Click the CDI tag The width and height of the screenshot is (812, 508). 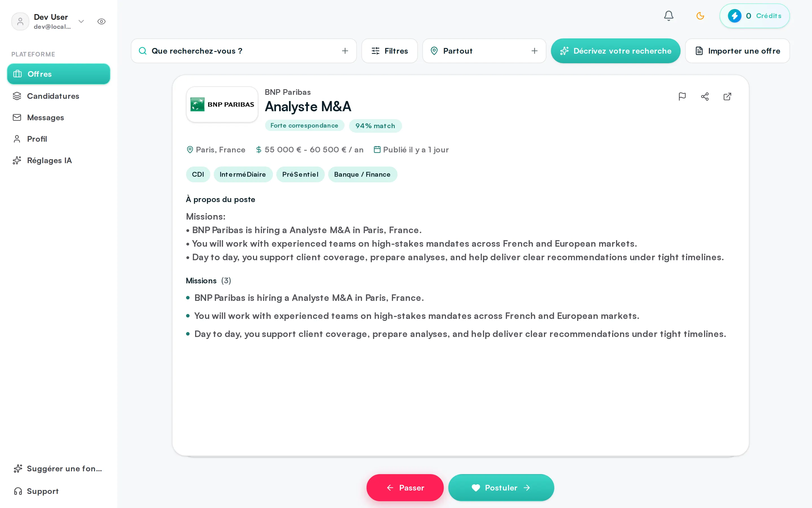pos(198,174)
